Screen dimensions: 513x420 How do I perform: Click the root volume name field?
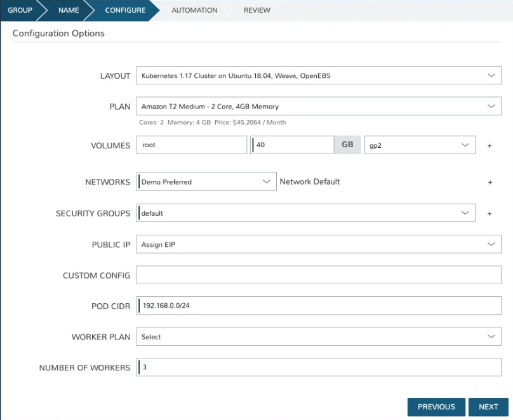click(x=190, y=145)
